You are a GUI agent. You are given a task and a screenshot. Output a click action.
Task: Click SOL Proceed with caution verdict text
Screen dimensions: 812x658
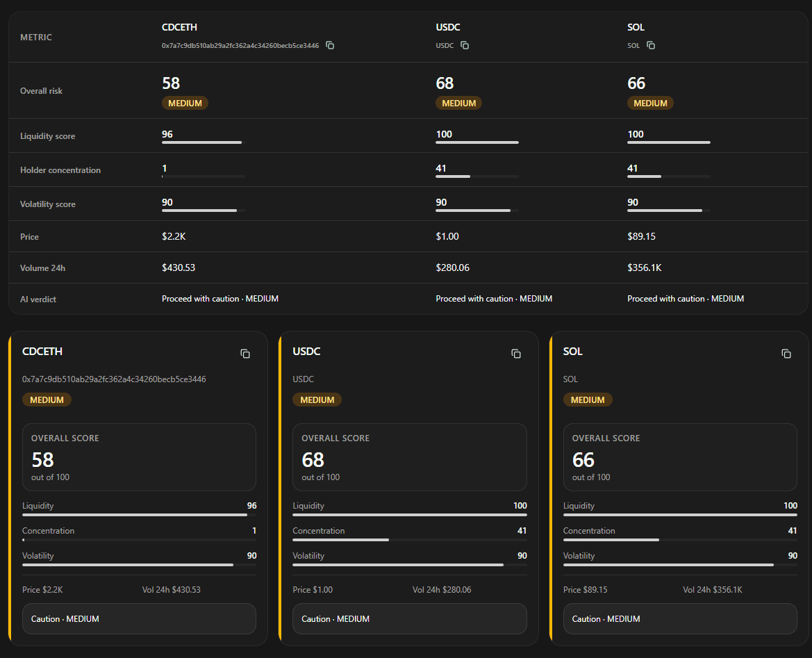point(686,299)
